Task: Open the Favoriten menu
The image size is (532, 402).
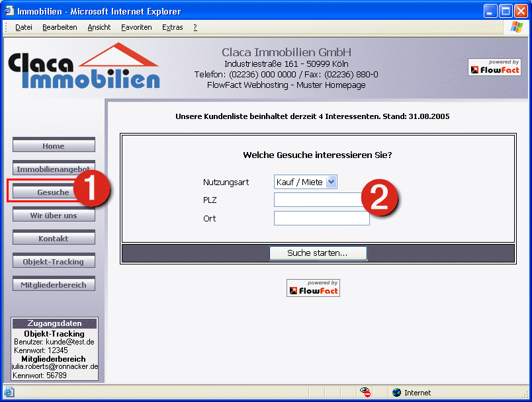Action: (136, 28)
